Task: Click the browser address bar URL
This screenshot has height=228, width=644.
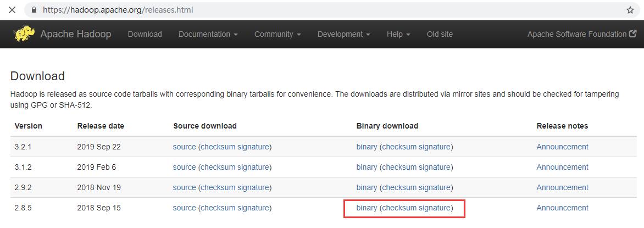Action: coord(118,10)
